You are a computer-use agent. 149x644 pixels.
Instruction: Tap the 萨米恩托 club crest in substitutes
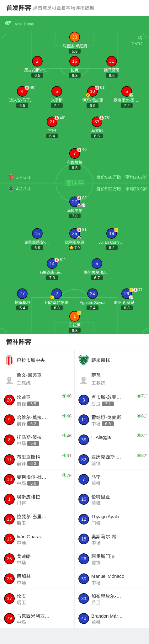[84, 360]
